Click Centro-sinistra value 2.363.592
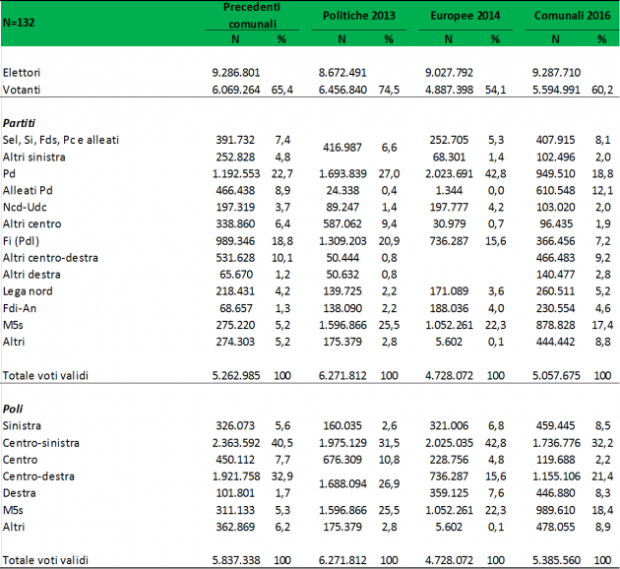The width and height of the screenshot is (620, 569). tap(236, 443)
